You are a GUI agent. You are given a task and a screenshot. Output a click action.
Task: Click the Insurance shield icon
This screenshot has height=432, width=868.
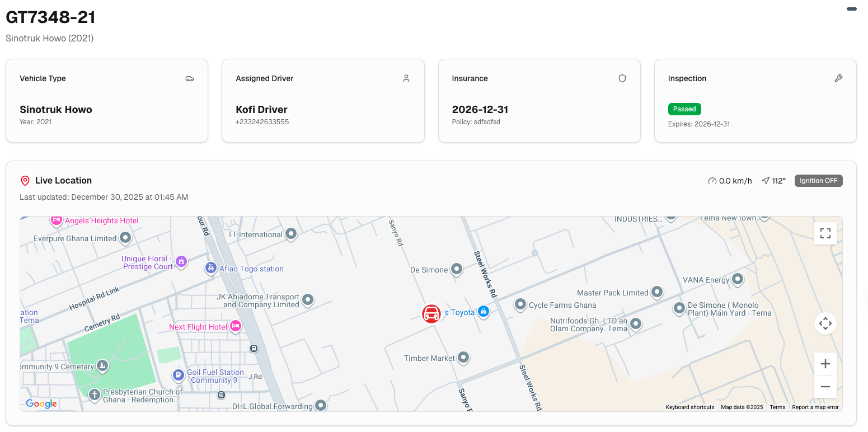point(622,78)
